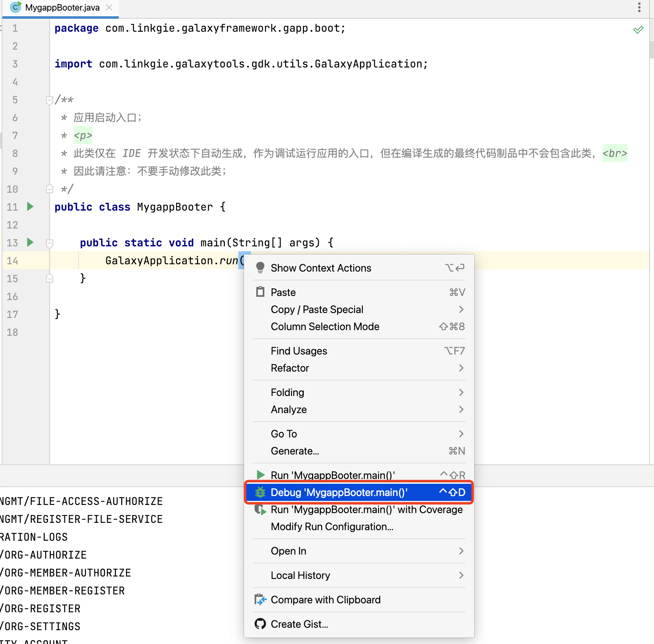Click the RATION-LOGS console line
The width and height of the screenshot is (654, 644).
(x=34, y=537)
